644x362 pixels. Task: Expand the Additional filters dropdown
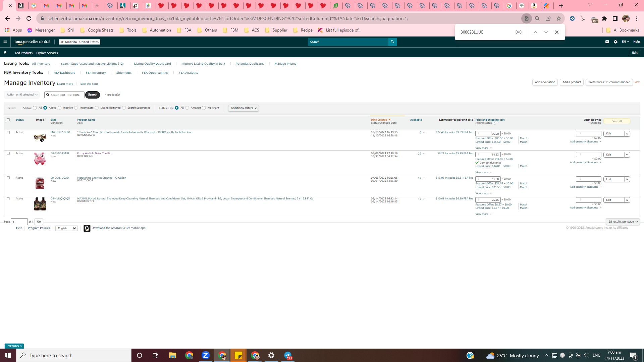click(244, 108)
